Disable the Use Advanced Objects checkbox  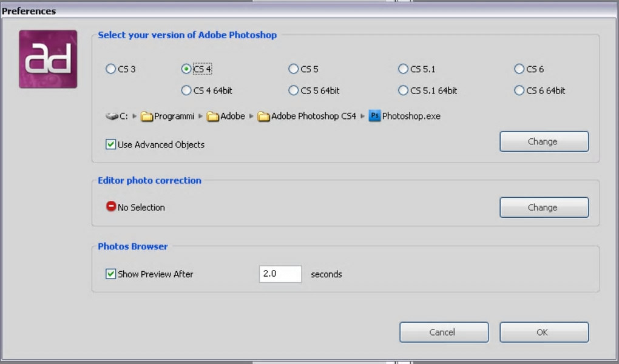(111, 144)
